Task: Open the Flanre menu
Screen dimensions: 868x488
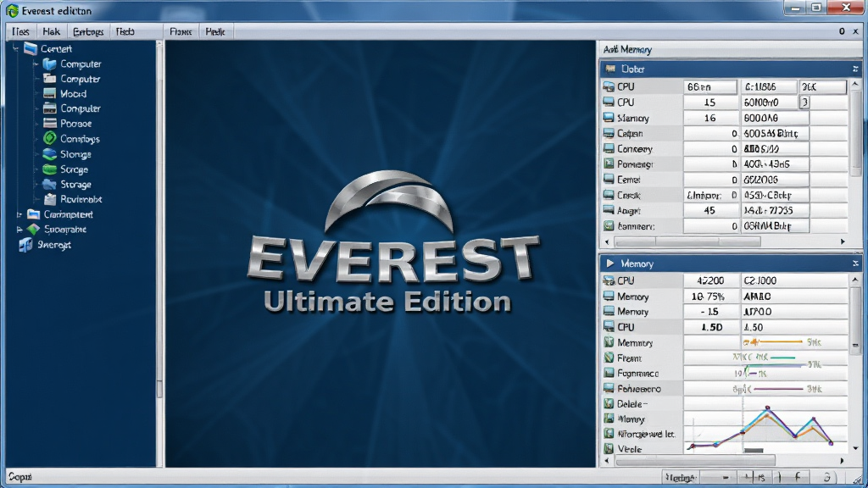Action: pos(181,31)
